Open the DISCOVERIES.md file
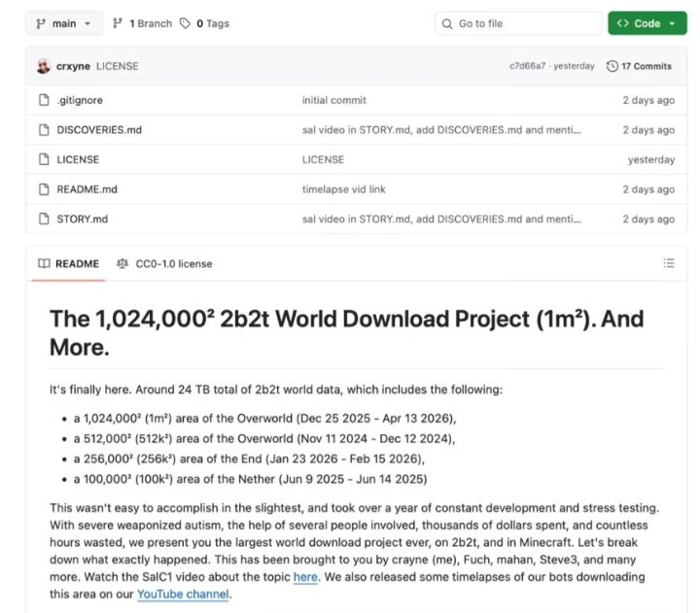This screenshot has height=613, width=700. point(99,130)
